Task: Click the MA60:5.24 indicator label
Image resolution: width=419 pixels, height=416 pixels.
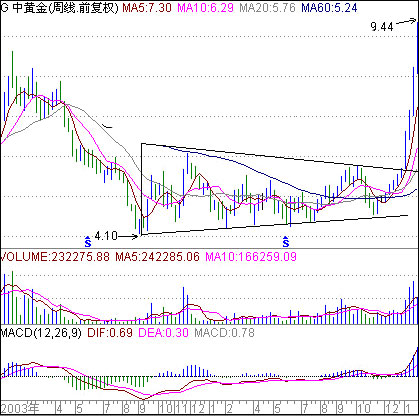Action: (x=329, y=7)
